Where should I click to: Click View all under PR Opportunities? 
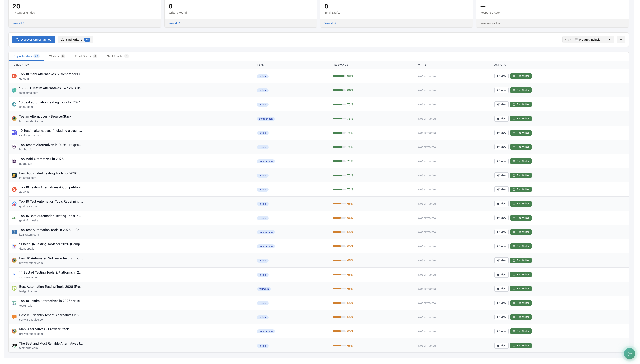(x=18, y=23)
